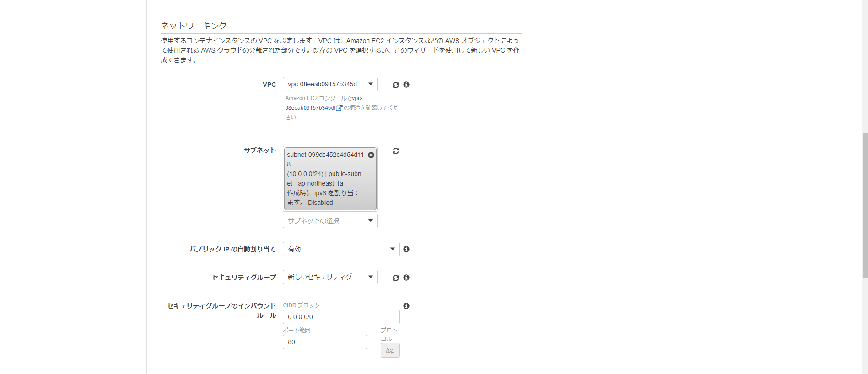Click the selected subnet tag box

(x=330, y=179)
